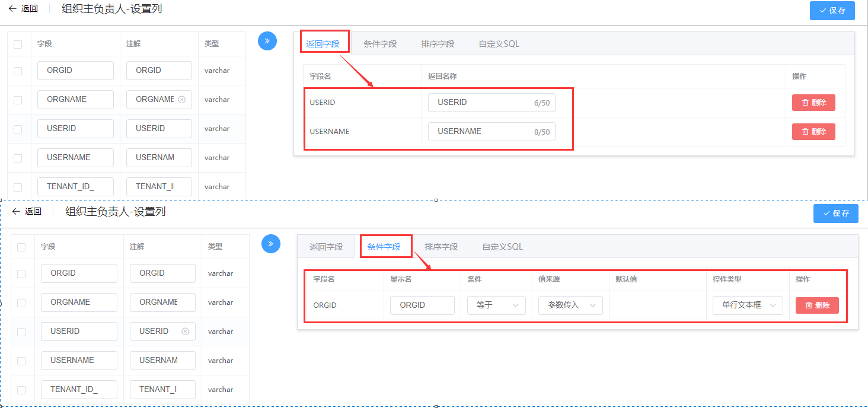Click double-arrow move button in lower panel
The width and height of the screenshot is (868, 411).
click(x=271, y=244)
